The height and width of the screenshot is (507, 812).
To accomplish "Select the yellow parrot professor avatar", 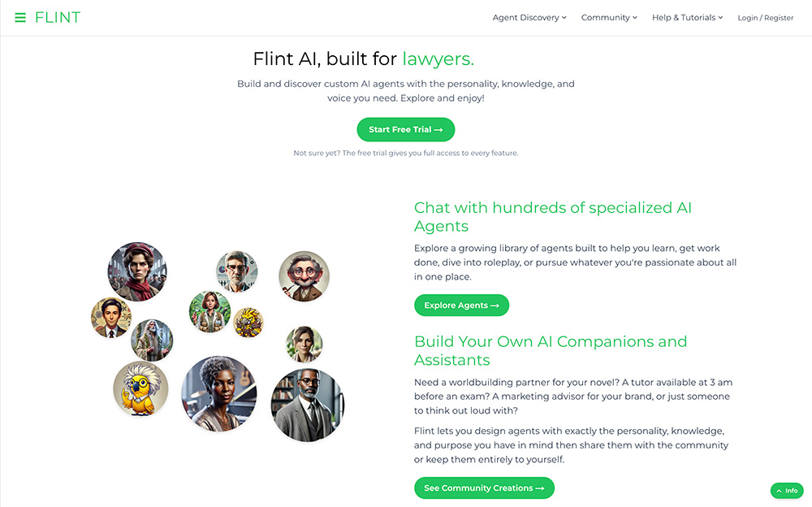I will click(x=140, y=389).
